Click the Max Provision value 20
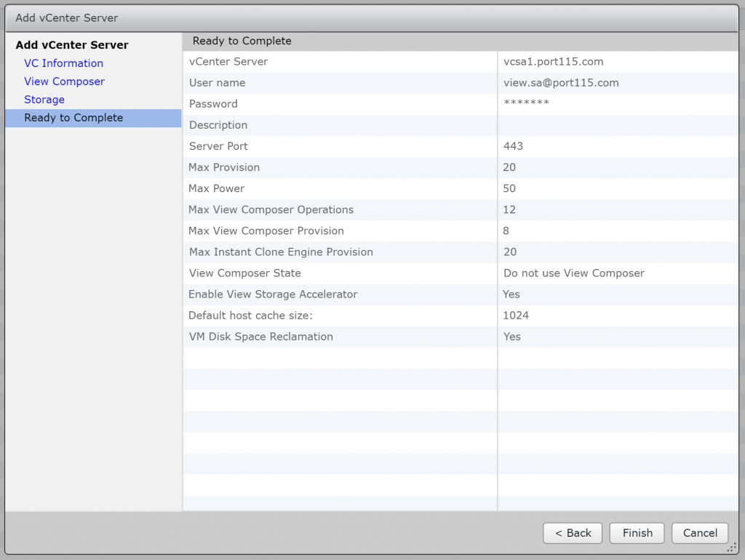 pos(510,167)
